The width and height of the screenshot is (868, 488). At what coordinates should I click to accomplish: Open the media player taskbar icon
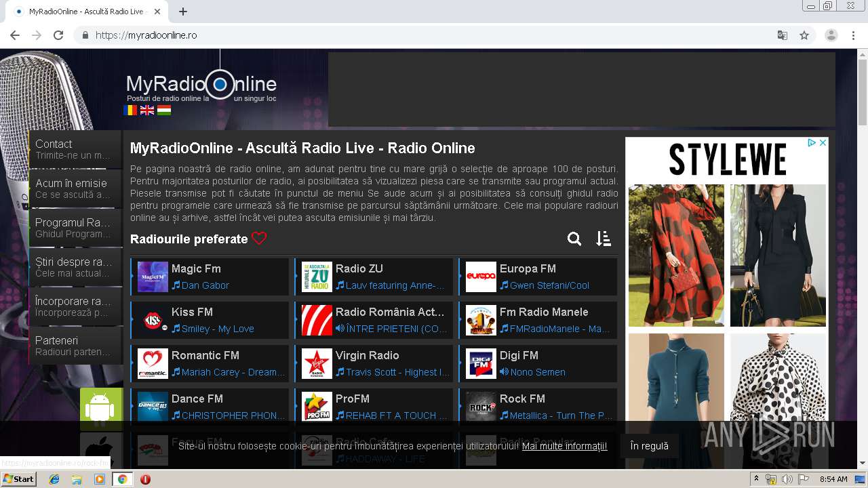pyautogui.click(x=100, y=479)
